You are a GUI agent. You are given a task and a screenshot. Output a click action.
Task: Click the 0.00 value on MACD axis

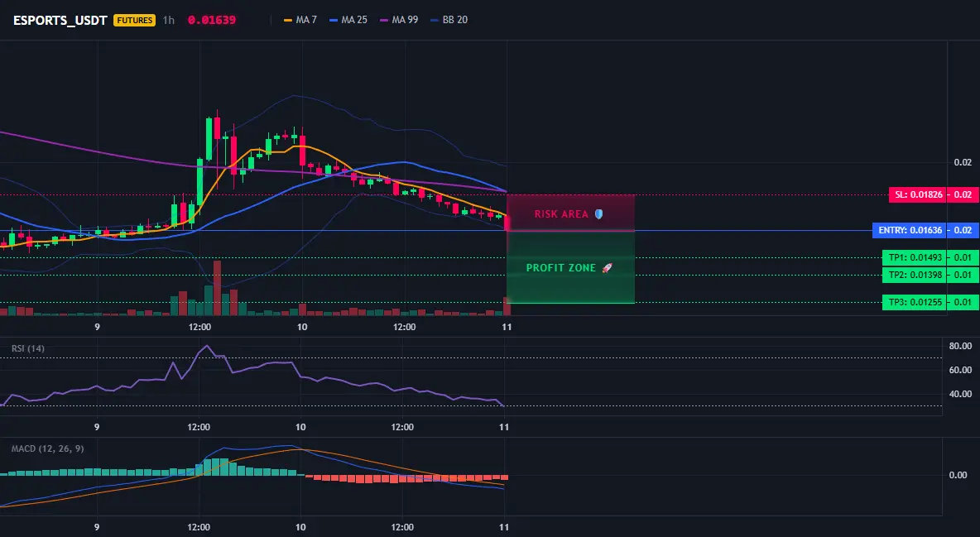coord(958,474)
